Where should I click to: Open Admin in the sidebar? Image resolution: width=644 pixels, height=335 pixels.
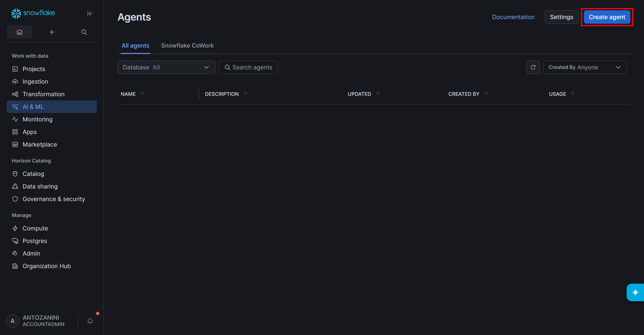click(52, 253)
